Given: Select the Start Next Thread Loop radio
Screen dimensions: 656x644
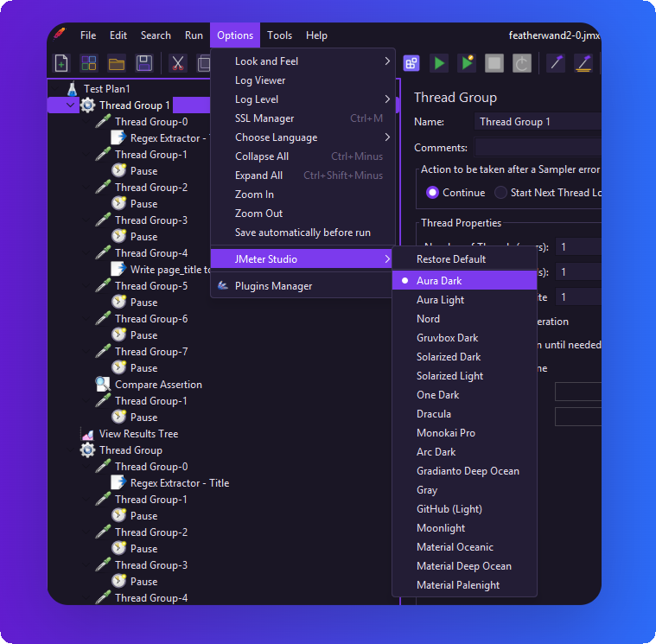Looking at the screenshot, I should coord(500,193).
